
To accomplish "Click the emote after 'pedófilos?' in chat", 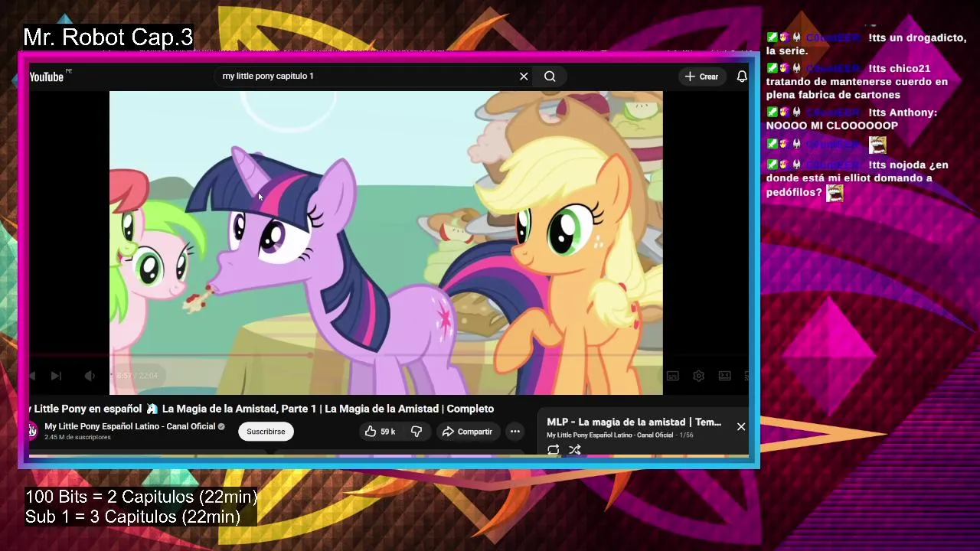I will click(x=835, y=193).
